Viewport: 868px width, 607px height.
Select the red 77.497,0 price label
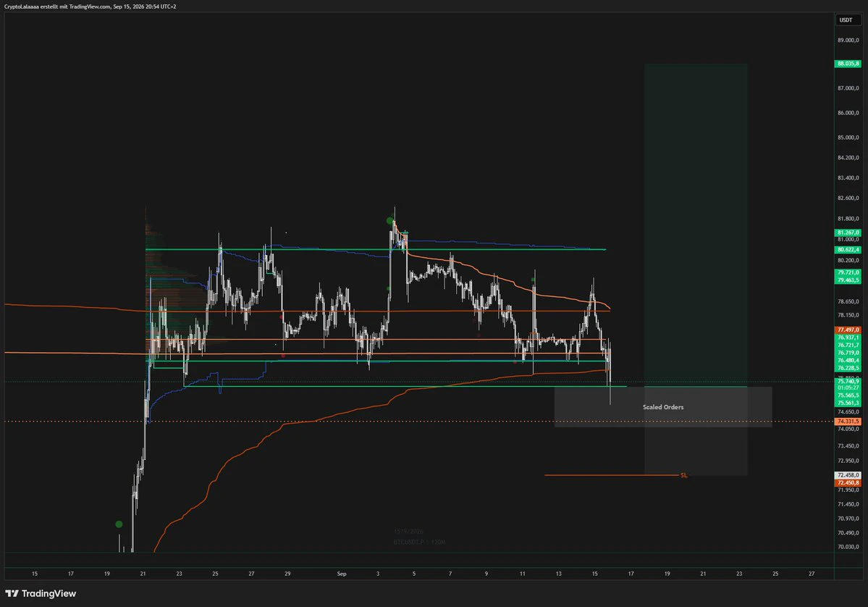coord(848,330)
